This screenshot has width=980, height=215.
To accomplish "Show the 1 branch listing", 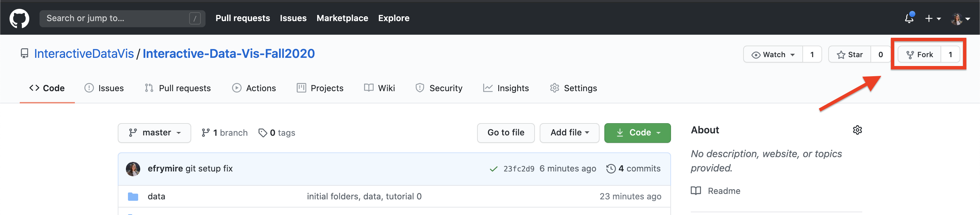I will (x=225, y=133).
